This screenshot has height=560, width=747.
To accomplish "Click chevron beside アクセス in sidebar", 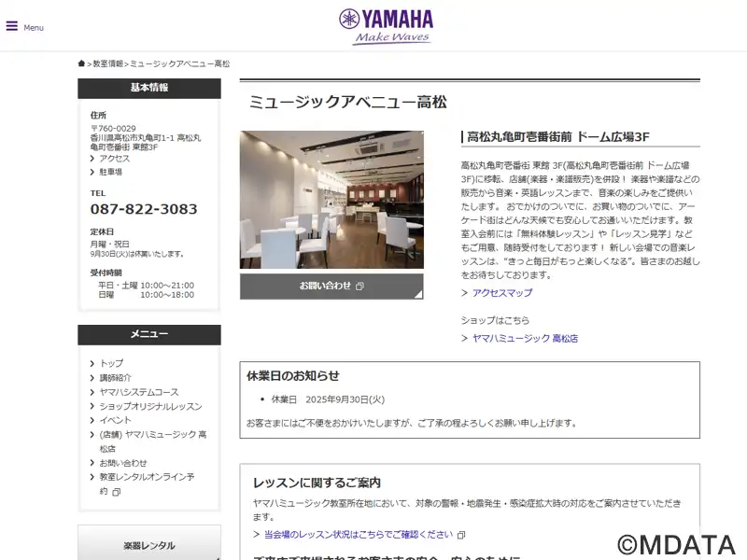I will [x=92, y=159].
